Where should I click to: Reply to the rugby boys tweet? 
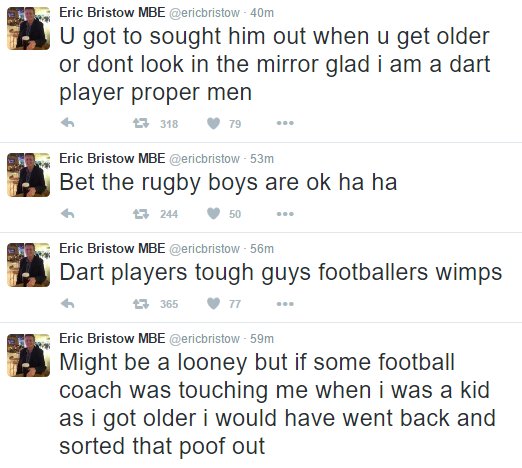[68, 213]
